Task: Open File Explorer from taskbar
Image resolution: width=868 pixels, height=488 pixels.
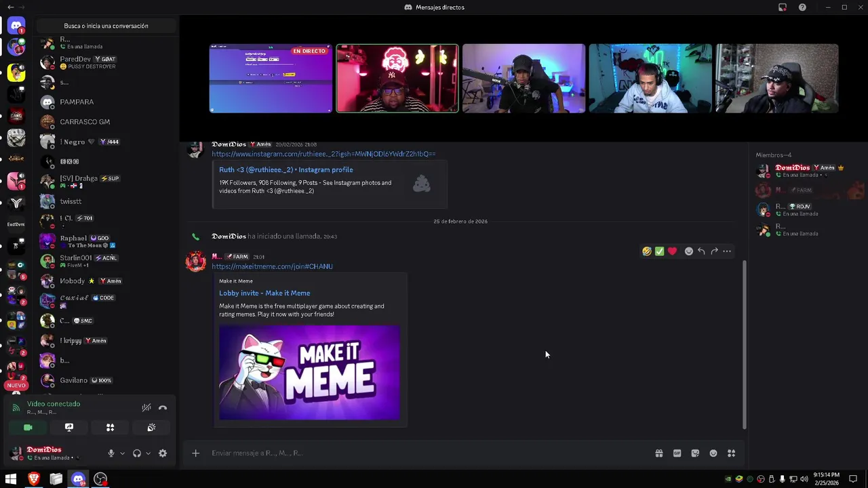Action: [x=56, y=479]
